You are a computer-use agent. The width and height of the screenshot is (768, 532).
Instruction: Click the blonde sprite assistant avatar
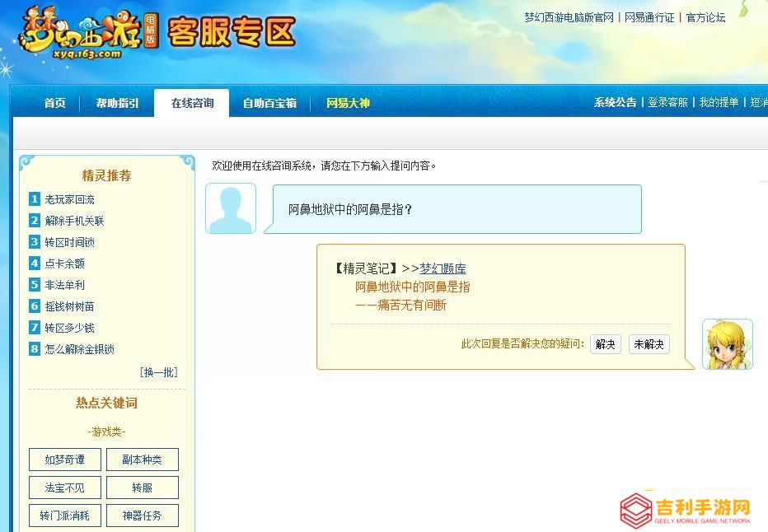pos(728,344)
